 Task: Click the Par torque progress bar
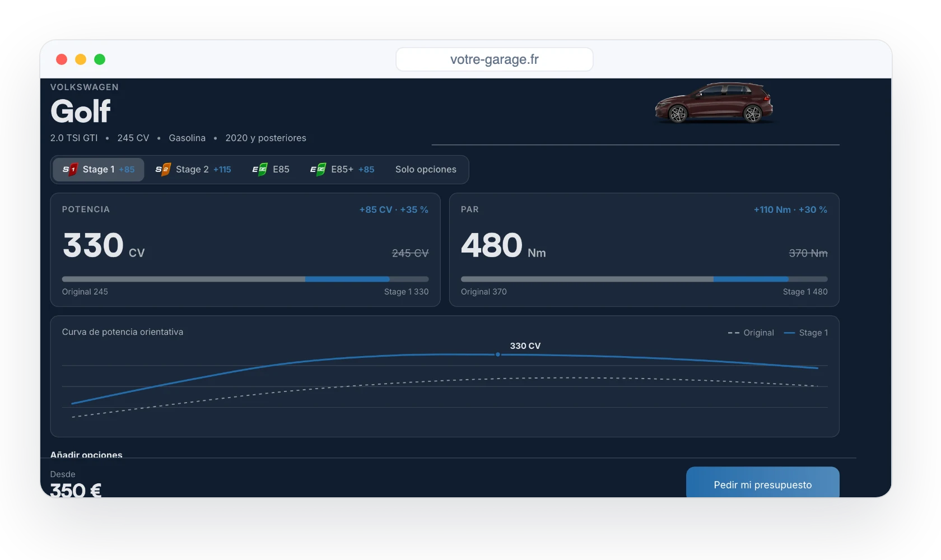click(644, 279)
